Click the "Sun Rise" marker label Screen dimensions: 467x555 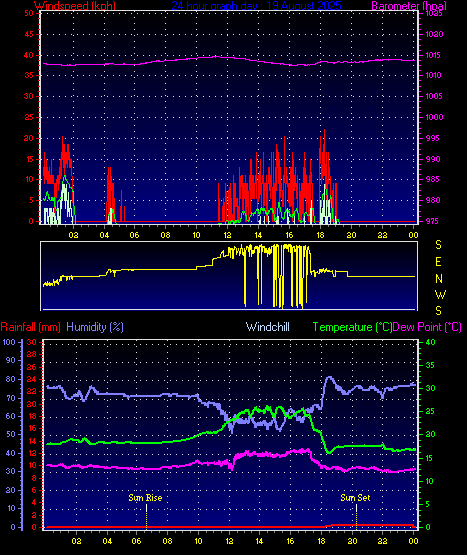[x=145, y=498]
